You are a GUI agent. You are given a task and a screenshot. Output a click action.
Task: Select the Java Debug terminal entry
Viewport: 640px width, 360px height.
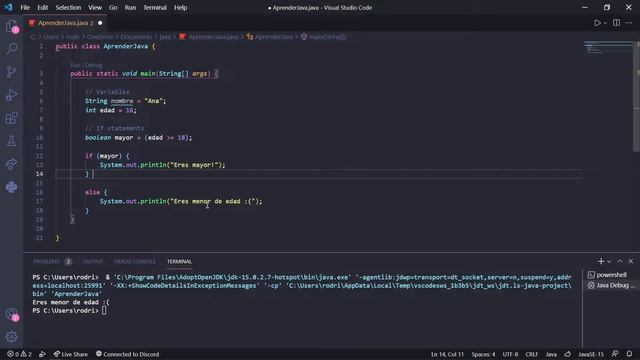point(611,285)
